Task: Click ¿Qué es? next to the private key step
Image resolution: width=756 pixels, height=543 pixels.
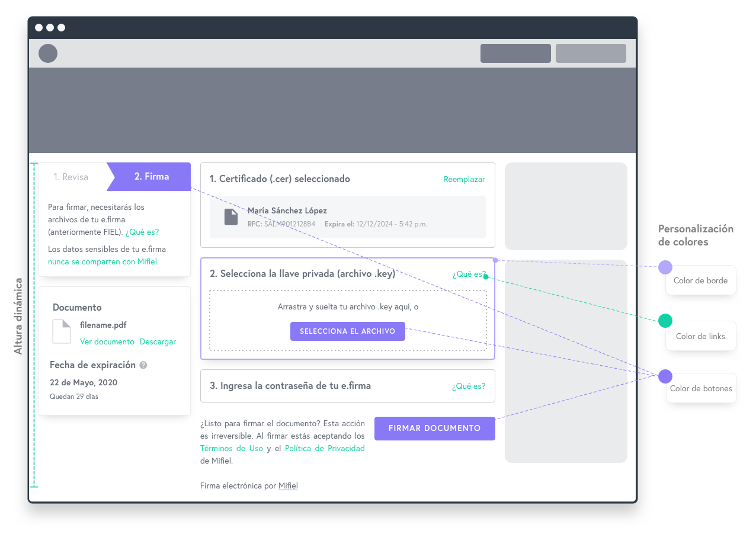Action: click(469, 274)
